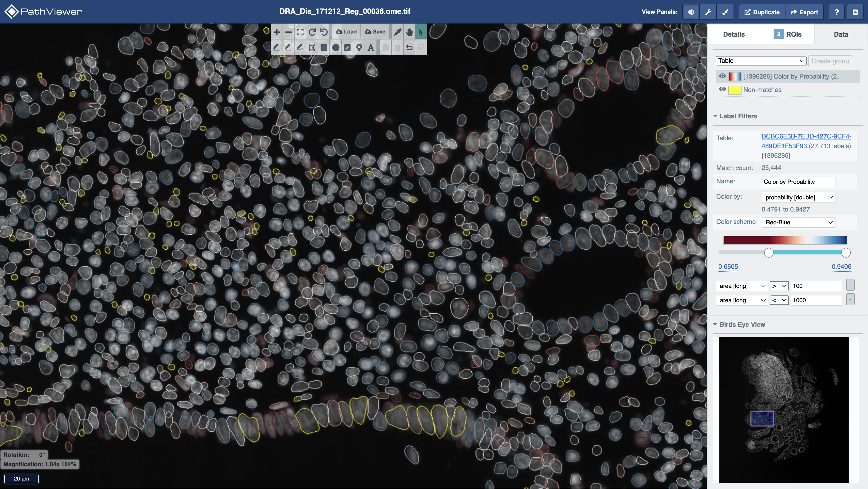Fit image to screen with expand icon

(x=300, y=32)
